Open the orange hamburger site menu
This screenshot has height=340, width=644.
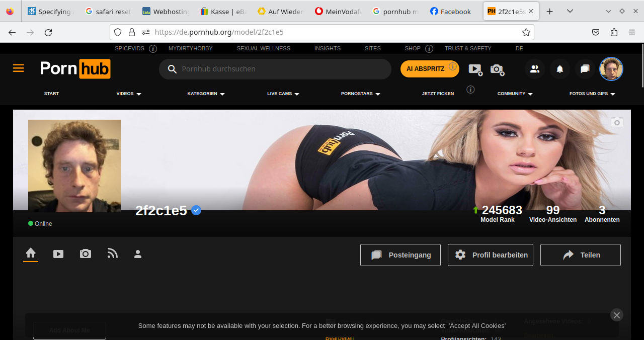coord(19,68)
